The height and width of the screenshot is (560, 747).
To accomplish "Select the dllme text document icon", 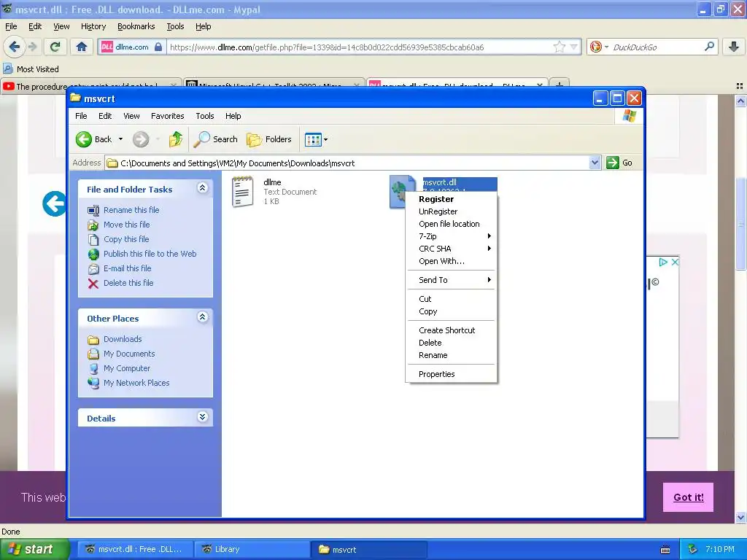I will (x=242, y=192).
